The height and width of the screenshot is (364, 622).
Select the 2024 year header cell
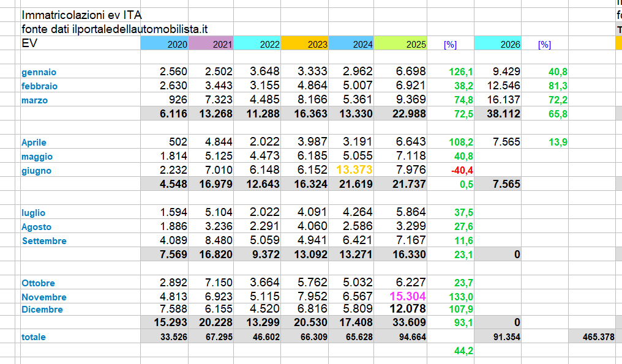coord(351,43)
